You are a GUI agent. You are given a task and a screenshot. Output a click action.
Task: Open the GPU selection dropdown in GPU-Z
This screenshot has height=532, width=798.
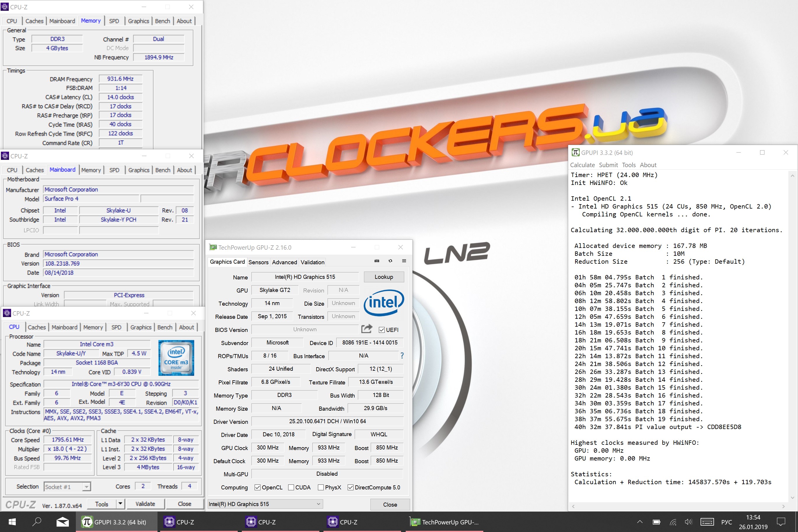tap(265, 504)
